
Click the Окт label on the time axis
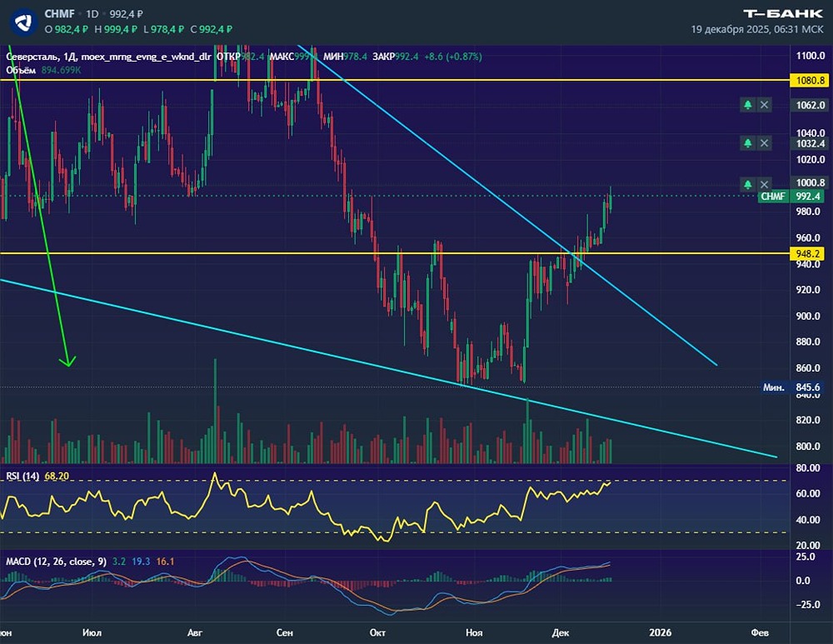[377, 633]
